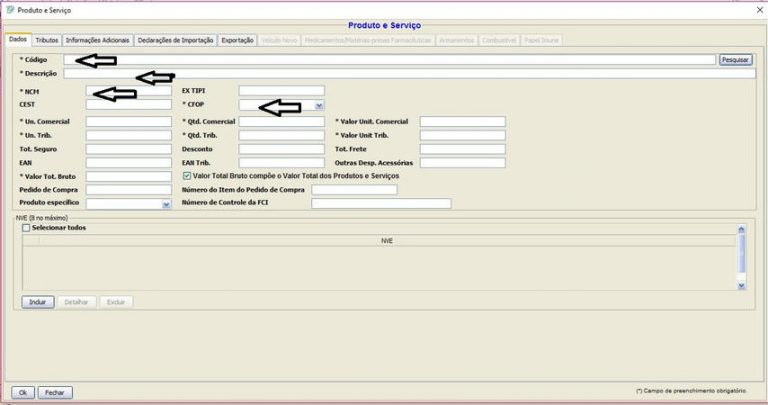Click the Pesquisar button
This screenshot has width=768, height=405.
tap(735, 60)
